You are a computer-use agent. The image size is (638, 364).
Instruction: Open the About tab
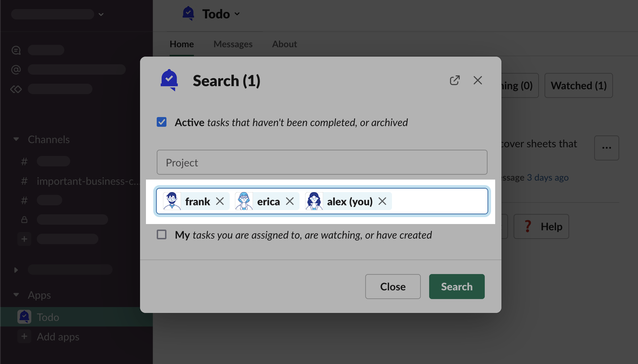284,44
